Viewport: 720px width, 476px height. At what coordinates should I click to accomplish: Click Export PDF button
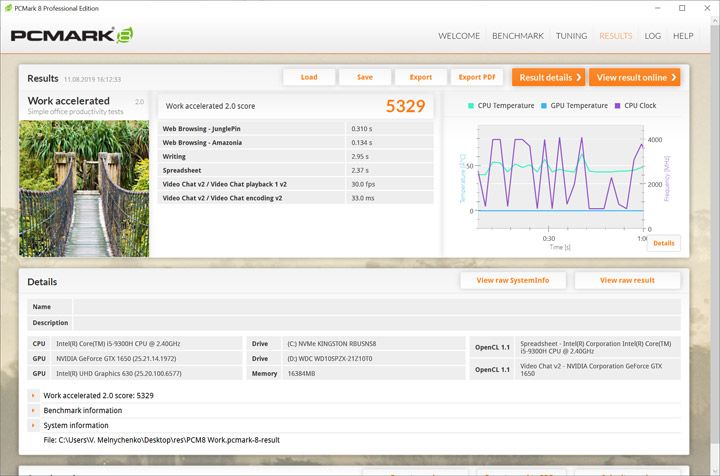pyautogui.click(x=477, y=77)
